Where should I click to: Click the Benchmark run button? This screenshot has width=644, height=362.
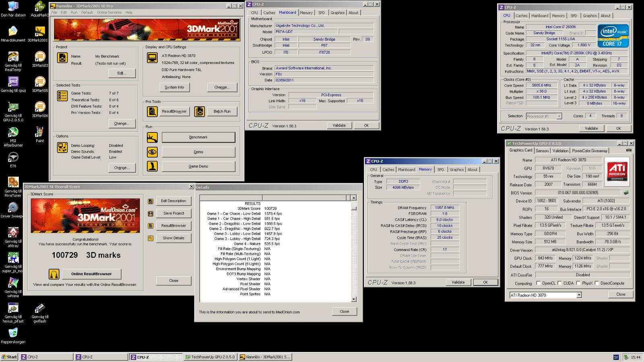coord(198,137)
